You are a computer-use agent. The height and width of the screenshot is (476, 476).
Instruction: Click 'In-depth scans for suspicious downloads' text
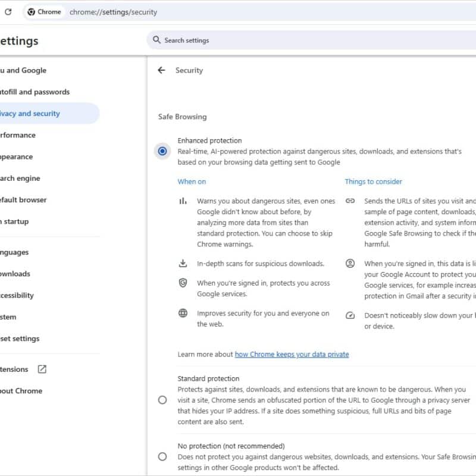pyautogui.click(x=261, y=264)
